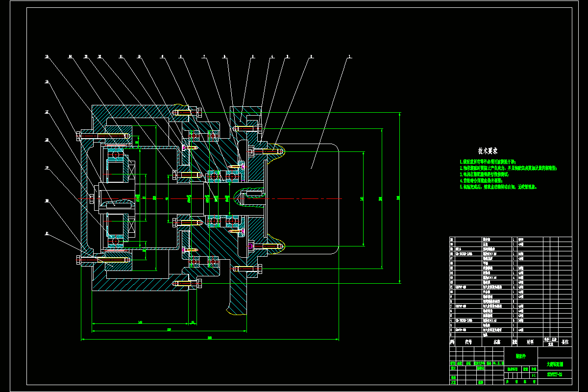The width and height of the screenshot is (588, 392).
Task: Click the green drawing title in title block
Action: click(554, 364)
